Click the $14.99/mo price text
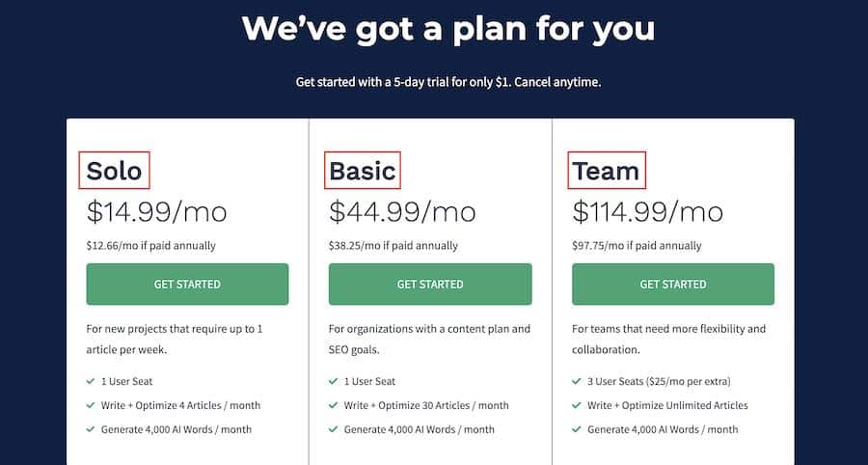Screen dimensions: 868x465 [156, 212]
